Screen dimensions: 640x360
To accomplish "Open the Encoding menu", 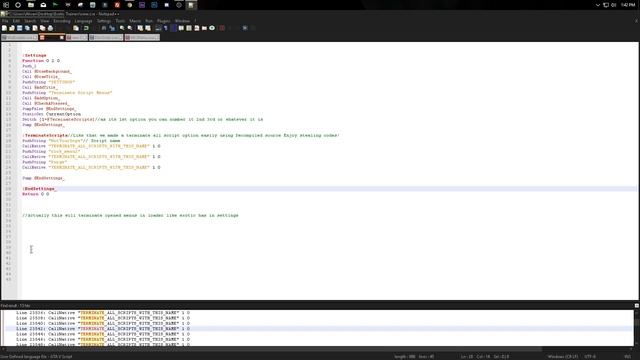I will (62, 21).
